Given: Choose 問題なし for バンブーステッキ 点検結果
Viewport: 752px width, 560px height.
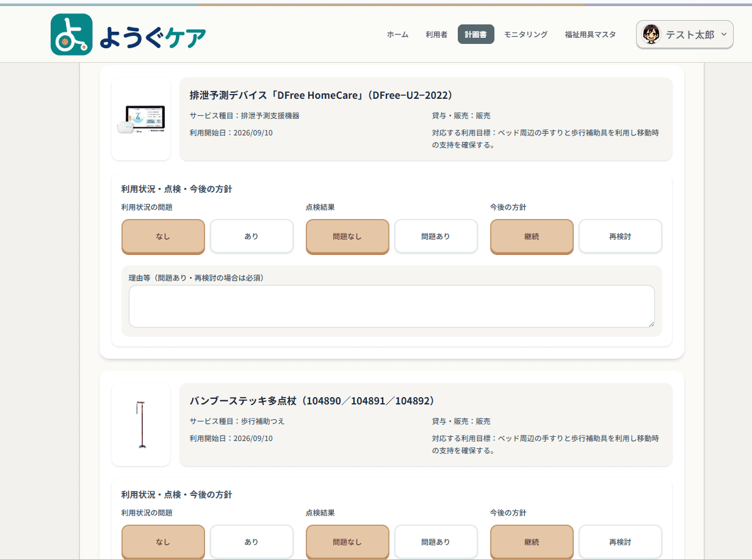Looking at the screenshot, I should point(347,542).
